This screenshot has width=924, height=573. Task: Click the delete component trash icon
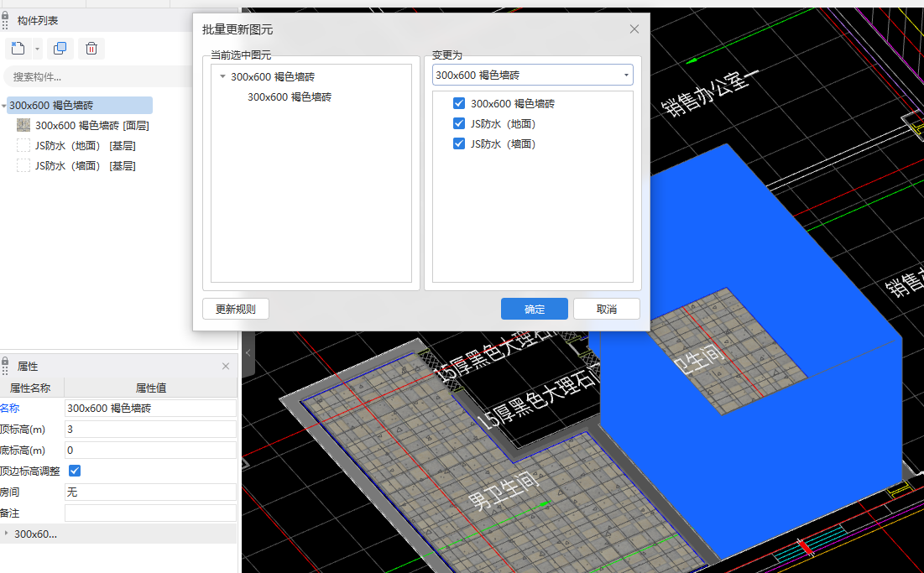click(x=91, y=49)
